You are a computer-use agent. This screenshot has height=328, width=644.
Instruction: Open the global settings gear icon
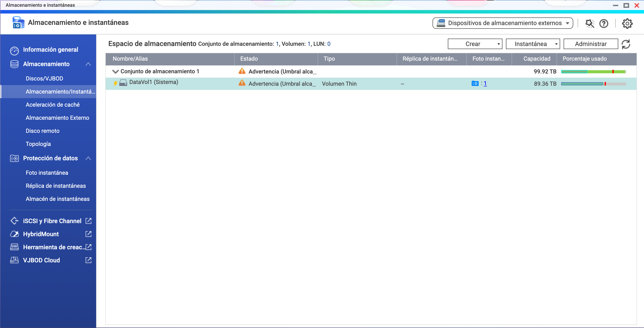(x=627, y=24)
